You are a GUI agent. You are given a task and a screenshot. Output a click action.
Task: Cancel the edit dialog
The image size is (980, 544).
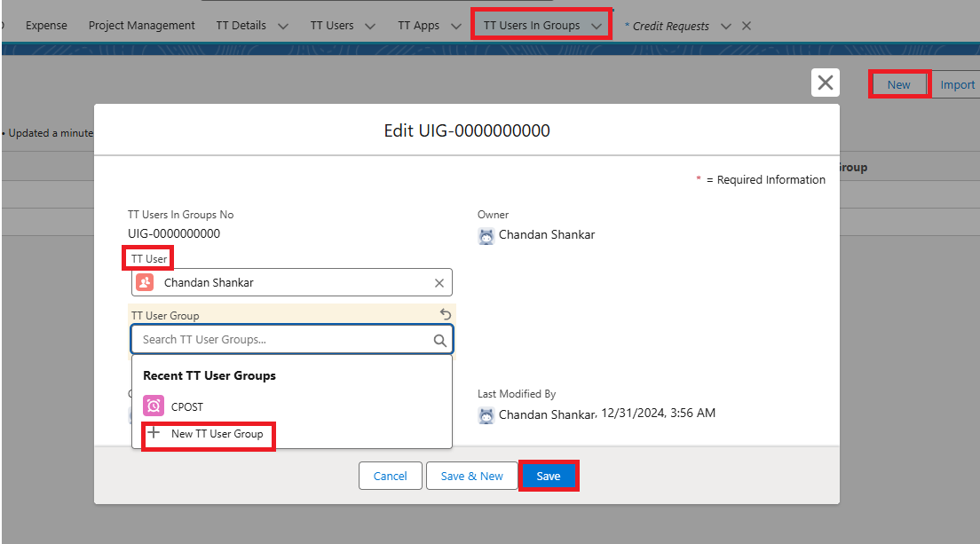coord(390,476)
